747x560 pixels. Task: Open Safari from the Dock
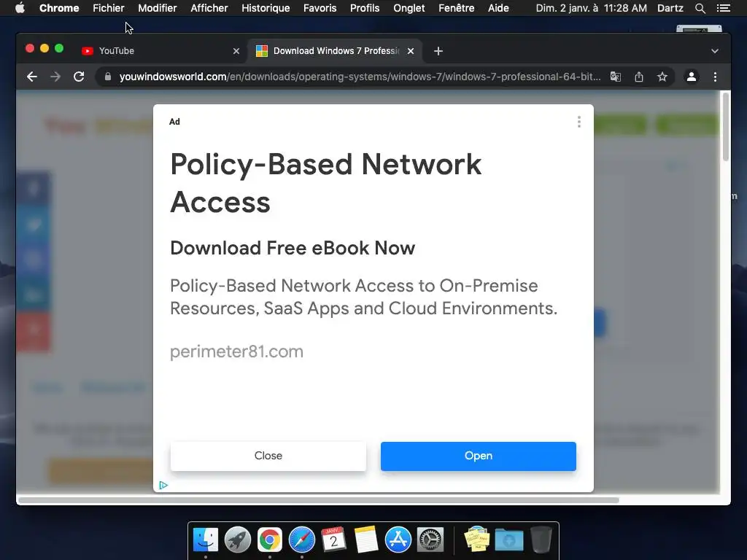pos(301,540)
